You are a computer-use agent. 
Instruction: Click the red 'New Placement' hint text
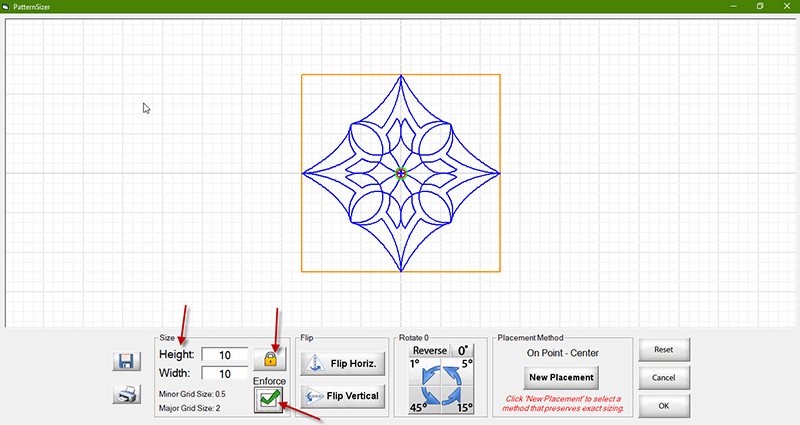click(563, 403)
